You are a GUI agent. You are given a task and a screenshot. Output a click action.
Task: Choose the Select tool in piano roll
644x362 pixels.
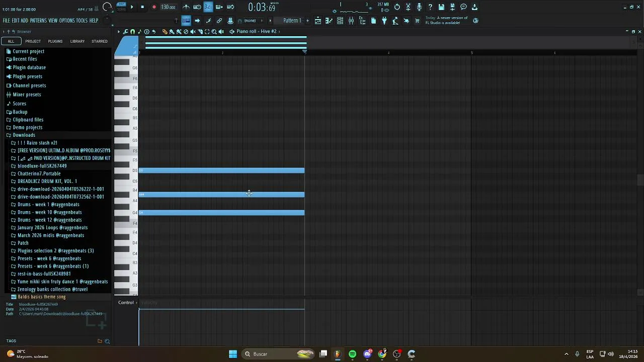(x=207, y=31)
